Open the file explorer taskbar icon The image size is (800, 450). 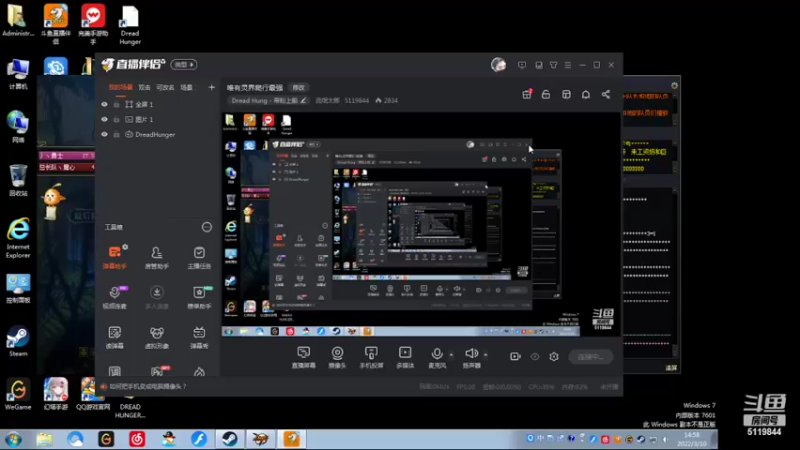[x=44, y=439]
